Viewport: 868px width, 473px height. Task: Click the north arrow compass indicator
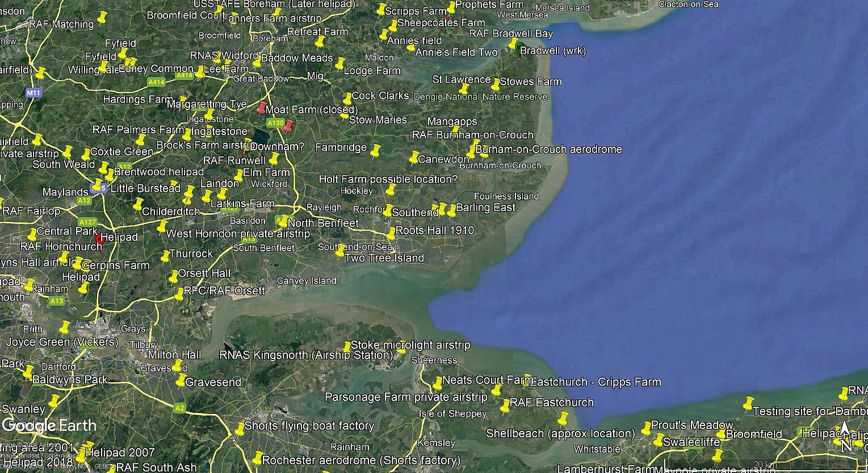[x=845, y=436]
